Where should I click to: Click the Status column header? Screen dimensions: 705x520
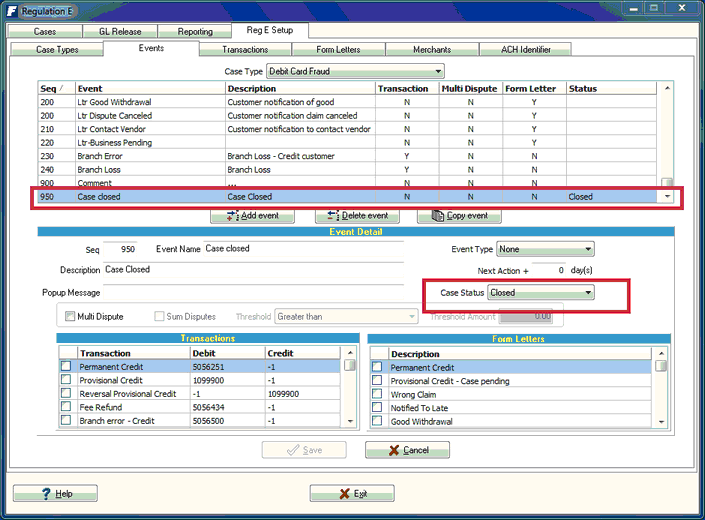[611, 89]
